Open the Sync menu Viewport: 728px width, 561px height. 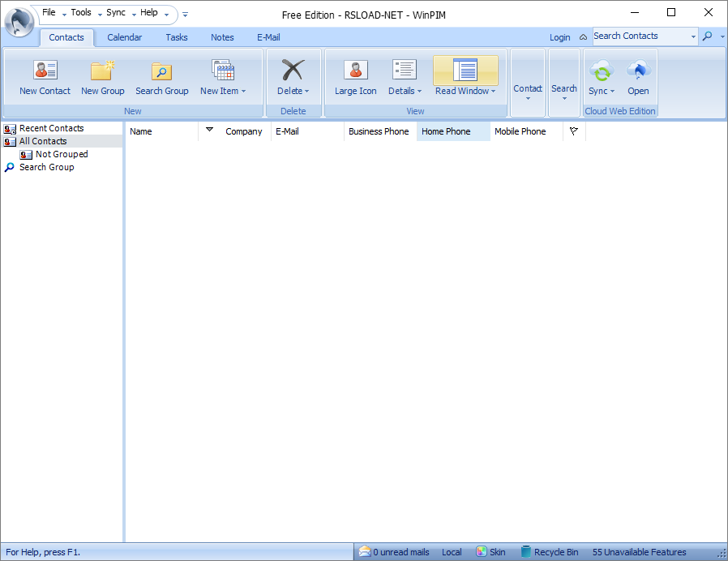click(x=116, y=12)
